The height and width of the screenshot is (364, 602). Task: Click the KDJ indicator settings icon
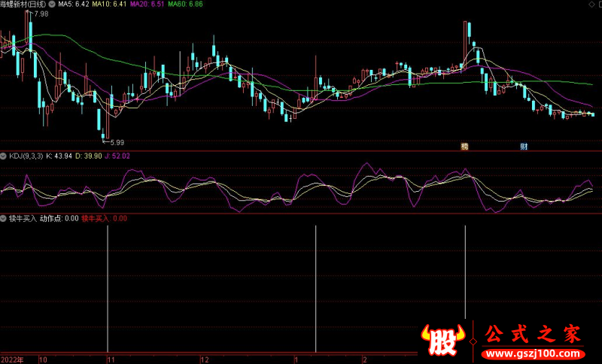point(4,156)
